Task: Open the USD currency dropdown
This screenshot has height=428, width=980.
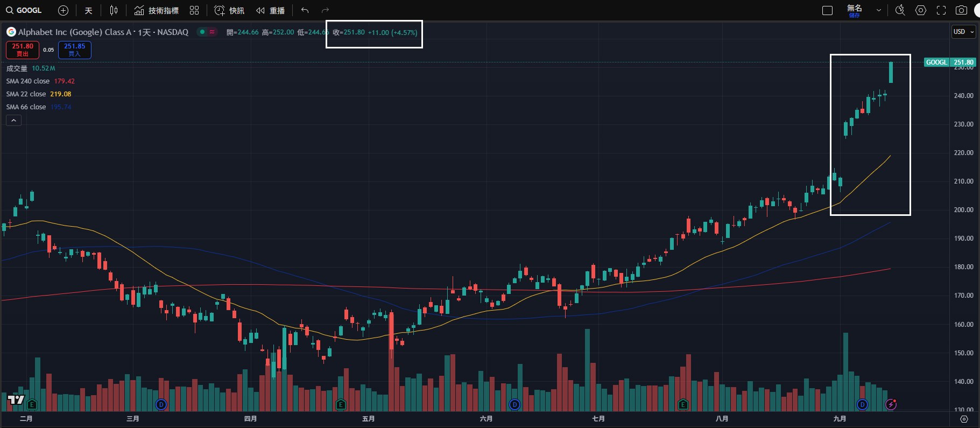Action: tap(963, 32)
